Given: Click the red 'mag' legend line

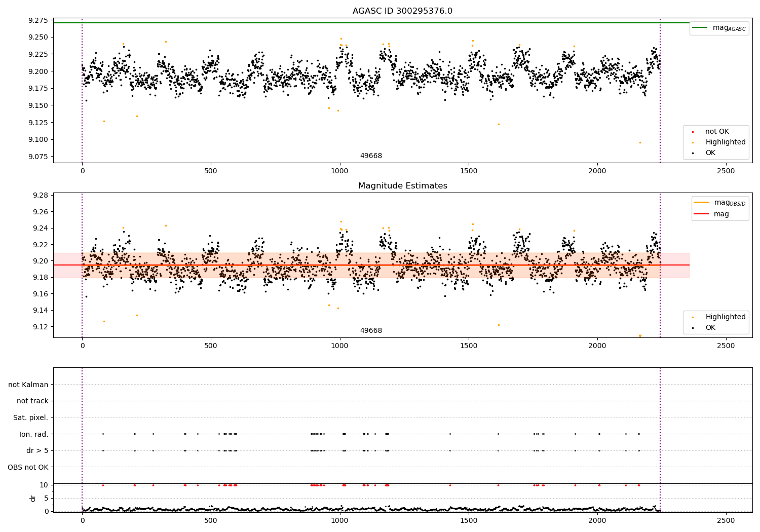Looking at the screenshot, I should click(701, 214).
